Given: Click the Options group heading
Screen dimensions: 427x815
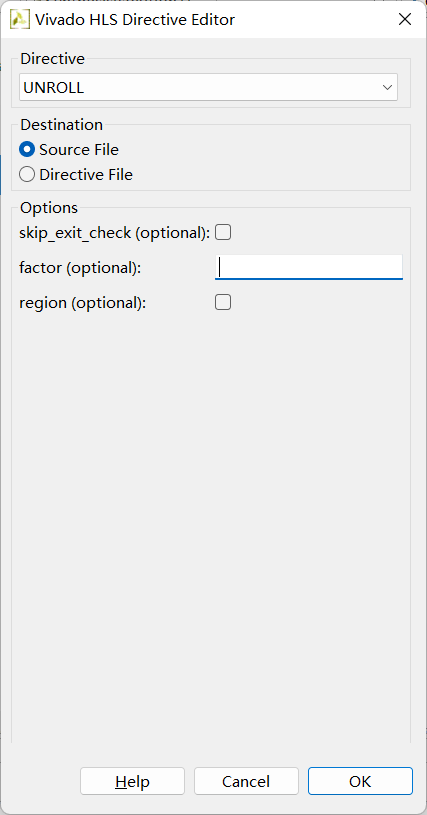Looking at the screenshot, I should [49, 208].
